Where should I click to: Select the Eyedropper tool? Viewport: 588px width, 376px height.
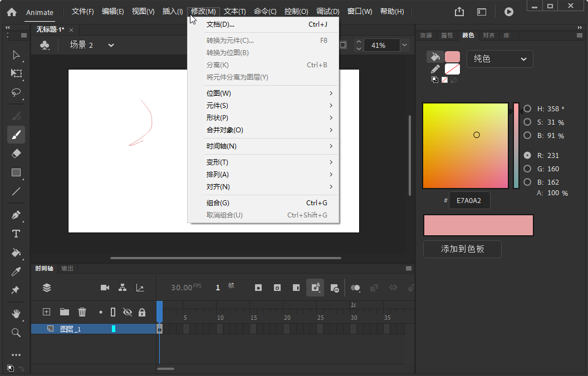click(x=16, y=271)
